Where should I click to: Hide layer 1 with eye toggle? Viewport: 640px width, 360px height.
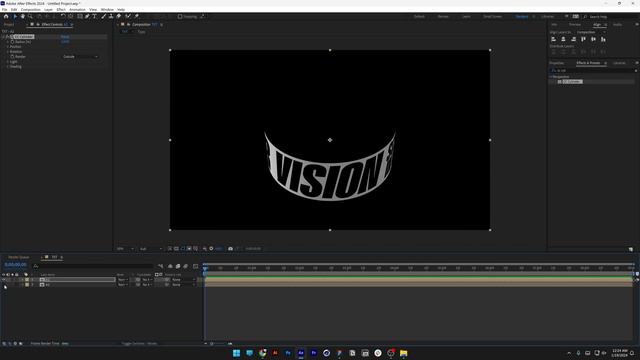pos(4,280)
